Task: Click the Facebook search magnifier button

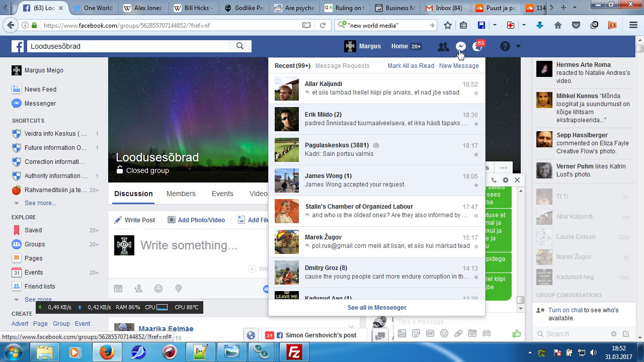Action: coord(240,46)
